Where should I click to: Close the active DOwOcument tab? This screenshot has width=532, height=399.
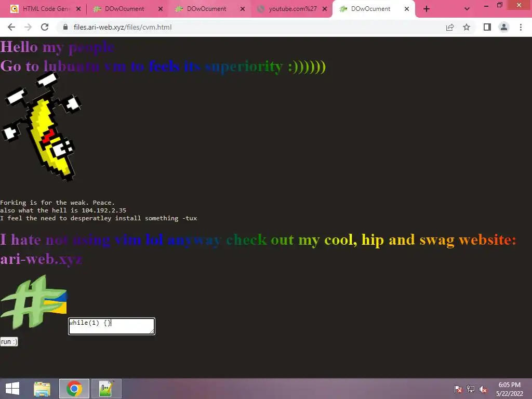point(407,9)
